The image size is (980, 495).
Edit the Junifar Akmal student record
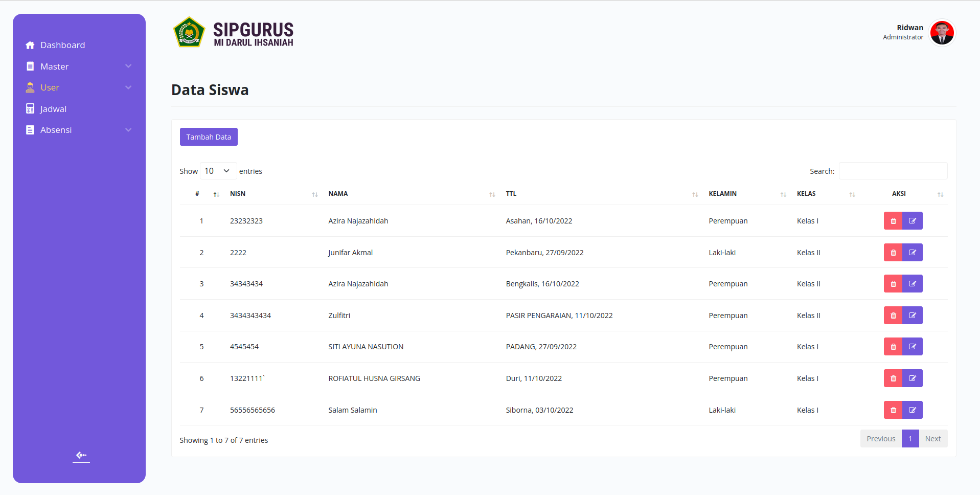click(x=913, y=253)
